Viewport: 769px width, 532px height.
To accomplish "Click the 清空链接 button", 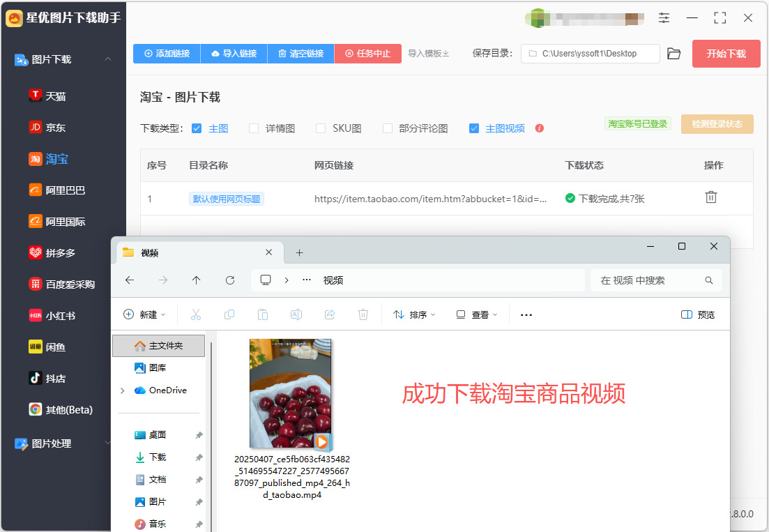I will [x=300, y=54].
